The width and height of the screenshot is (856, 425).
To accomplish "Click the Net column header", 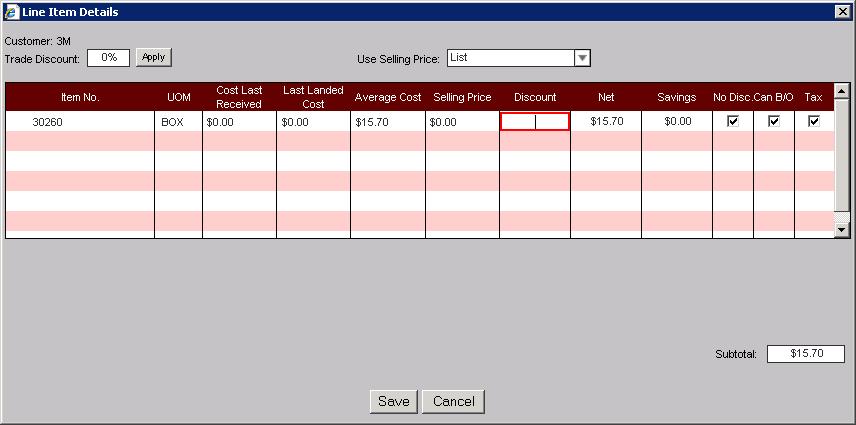I will pos(606,97).
